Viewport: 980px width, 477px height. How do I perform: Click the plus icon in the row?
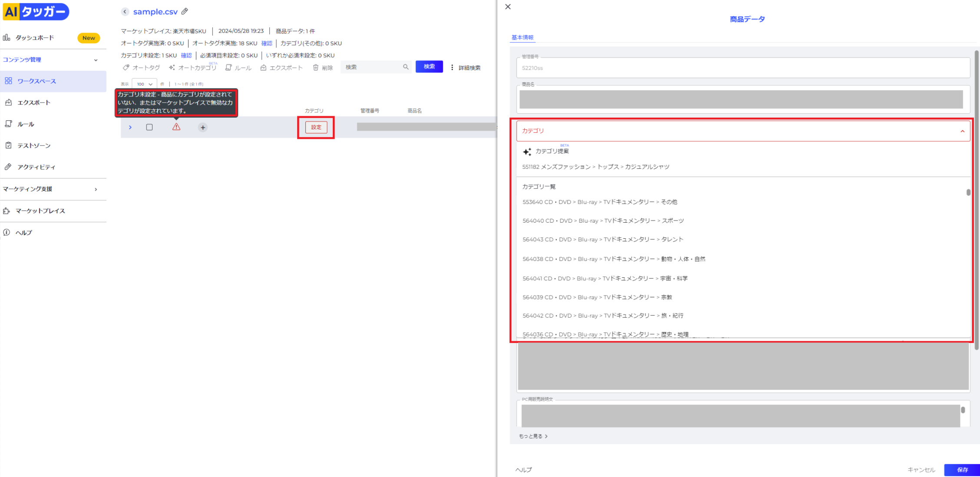pyautogui.click(x=203, y=128)
